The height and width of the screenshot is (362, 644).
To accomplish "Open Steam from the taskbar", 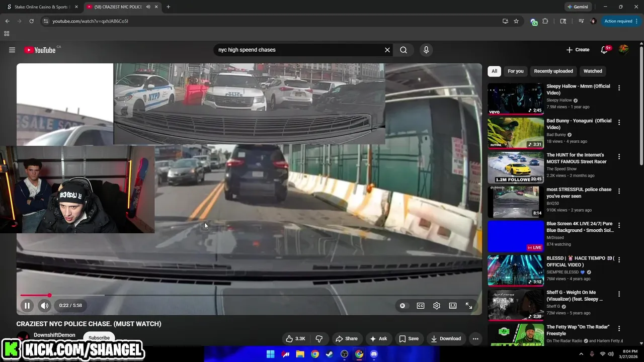I will coord(330,354).
